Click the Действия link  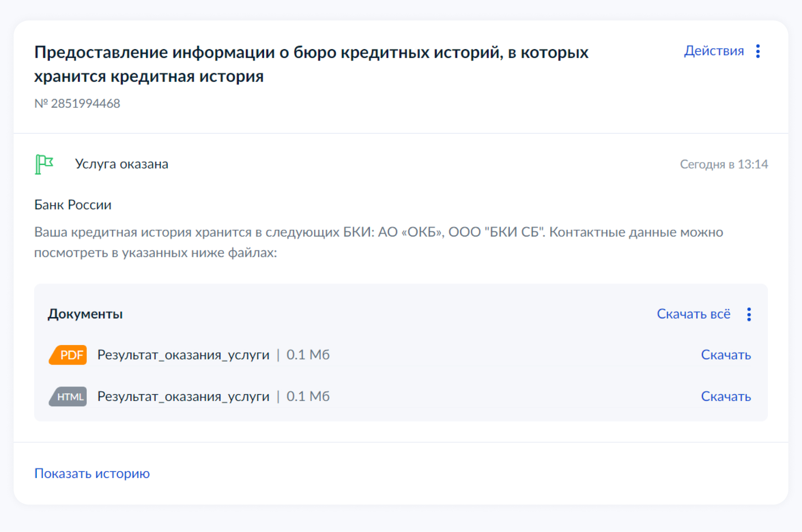tap(714, 51)
